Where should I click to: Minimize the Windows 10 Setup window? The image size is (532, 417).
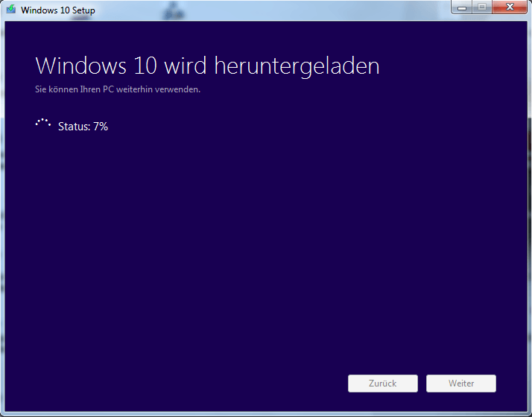pyautogui.click(x=462, y=7)
